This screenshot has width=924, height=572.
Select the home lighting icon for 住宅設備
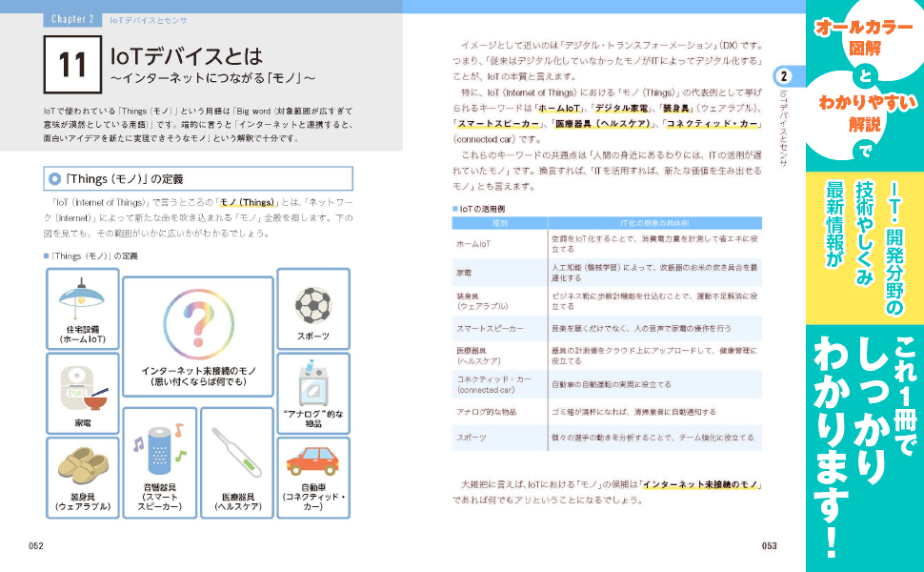tap(80, 297)
